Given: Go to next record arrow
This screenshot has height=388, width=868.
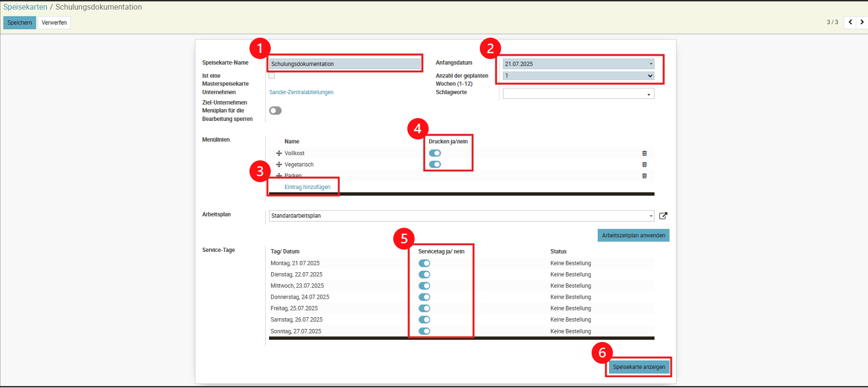Looking at the screenshot, I should click(x=862, y=22).
